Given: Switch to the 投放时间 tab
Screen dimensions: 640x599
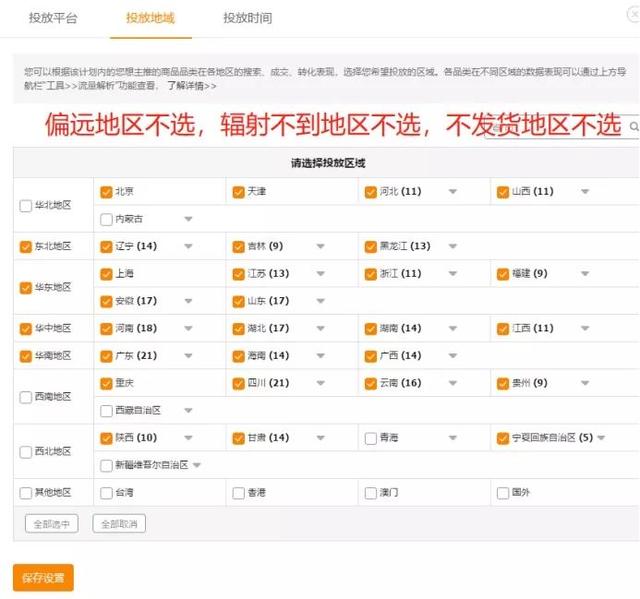Looking at the screenshot, I should tap(248, 18).
